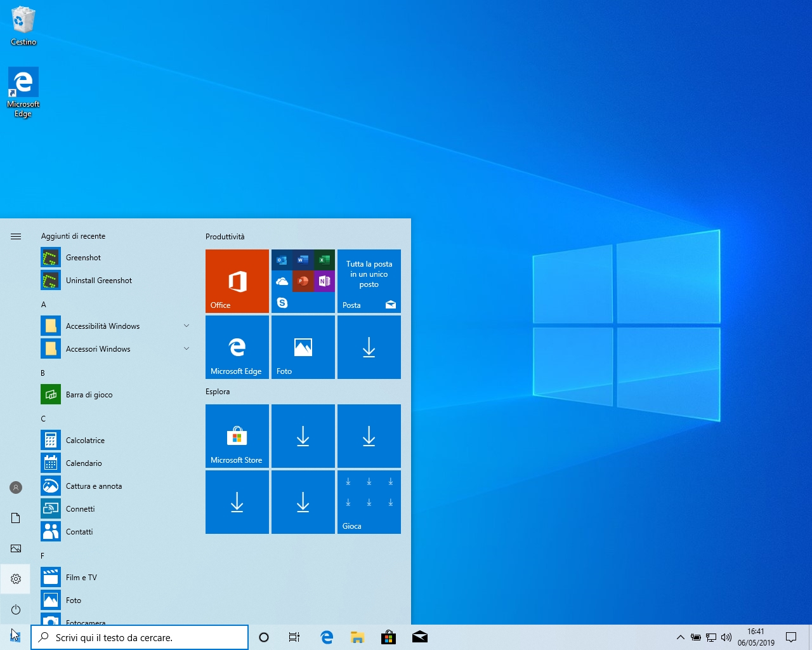Open user account icon in Start sidebar
This screenshot has width=812, height=650.
pos(16,487)
